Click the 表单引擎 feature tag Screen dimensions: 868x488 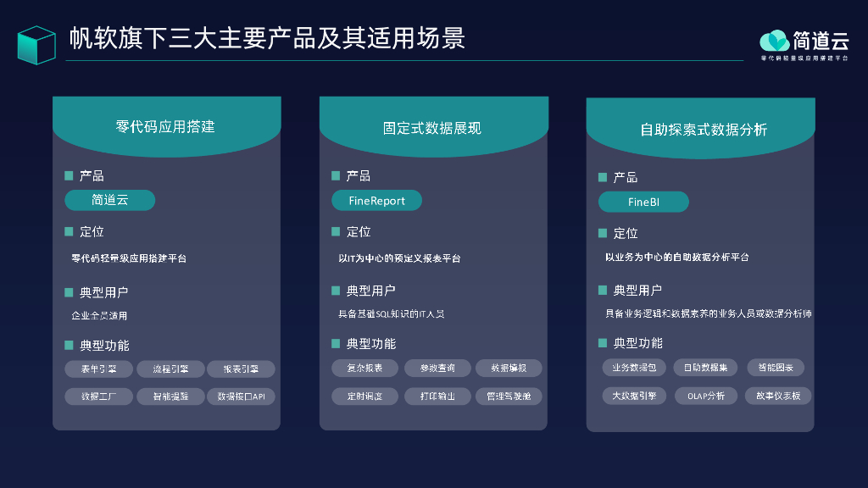point(97,369)
